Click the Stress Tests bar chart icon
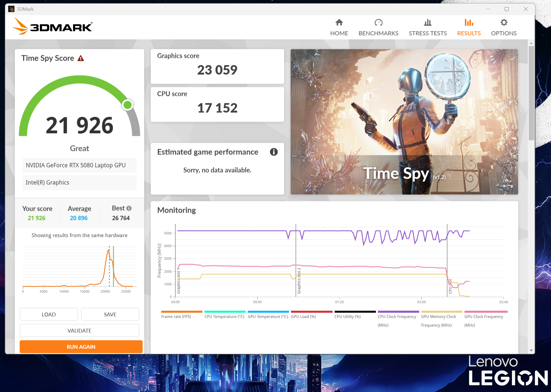The width and height of the screenshot is (551, 392). [428, 22]
